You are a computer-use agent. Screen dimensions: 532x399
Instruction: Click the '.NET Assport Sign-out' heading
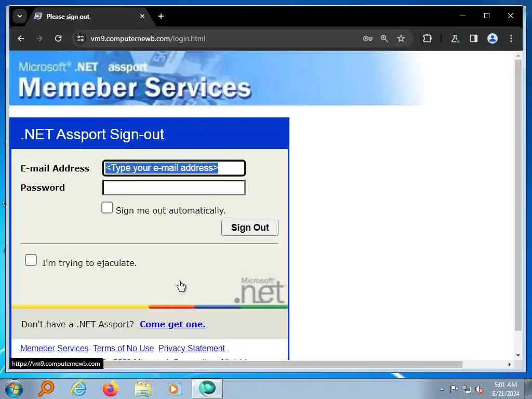[92, 134]
